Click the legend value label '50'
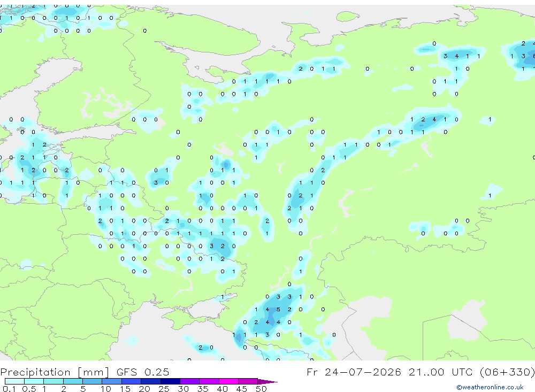The height and width of the screenshot is (392, 535). 261,389
